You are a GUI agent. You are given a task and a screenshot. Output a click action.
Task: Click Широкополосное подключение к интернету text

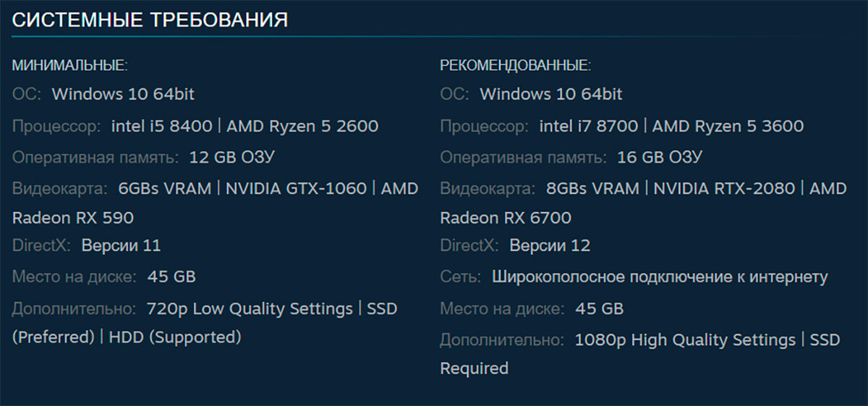[x=660, y=277]
